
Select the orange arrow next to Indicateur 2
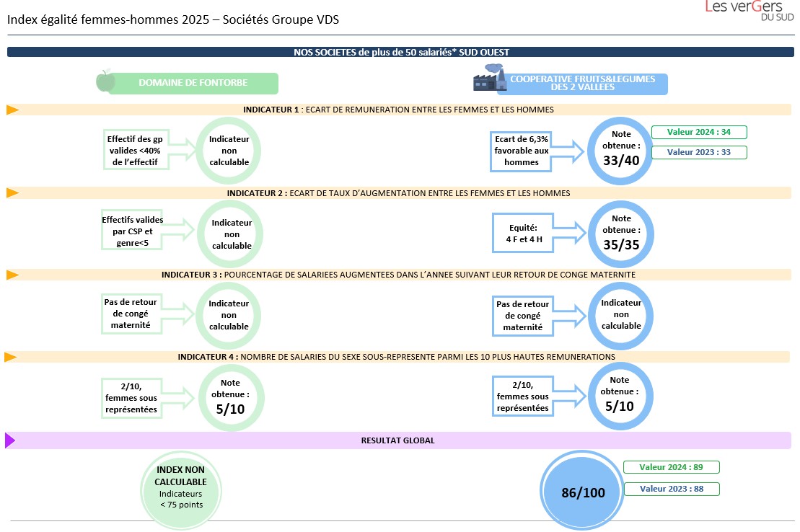(12, 193)
